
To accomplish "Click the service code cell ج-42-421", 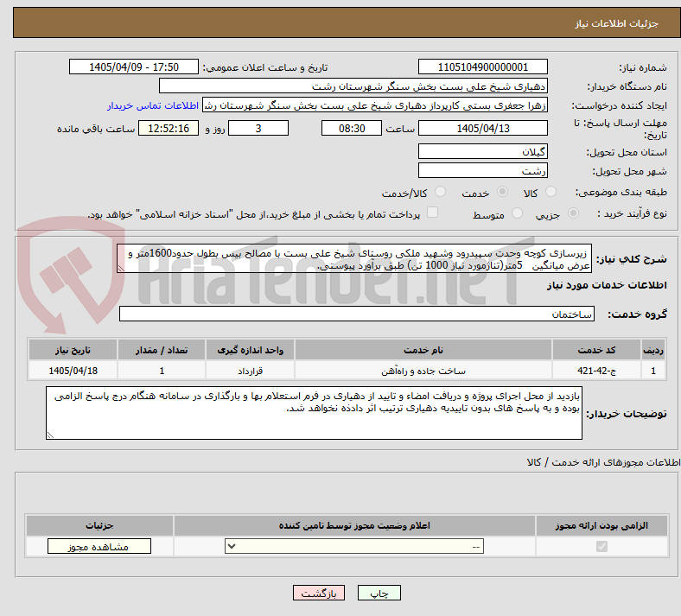I will click(597, 371).
